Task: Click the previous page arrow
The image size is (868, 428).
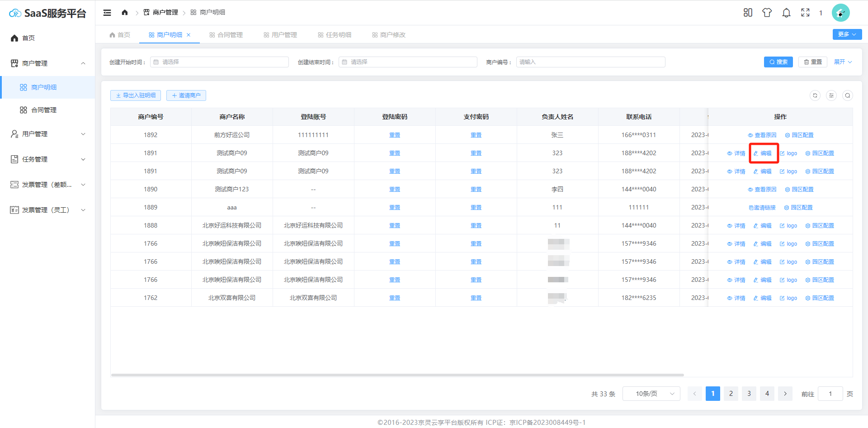Action: click(695, 394)
